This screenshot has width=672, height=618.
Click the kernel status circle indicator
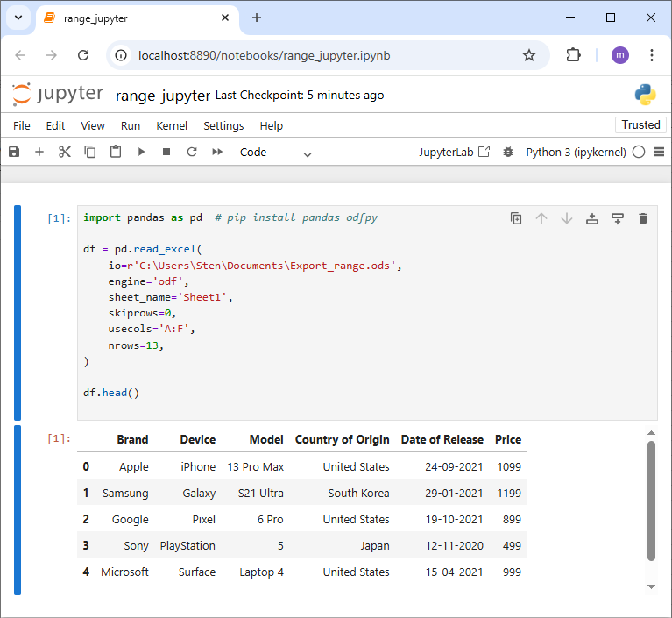coord(639,152)
